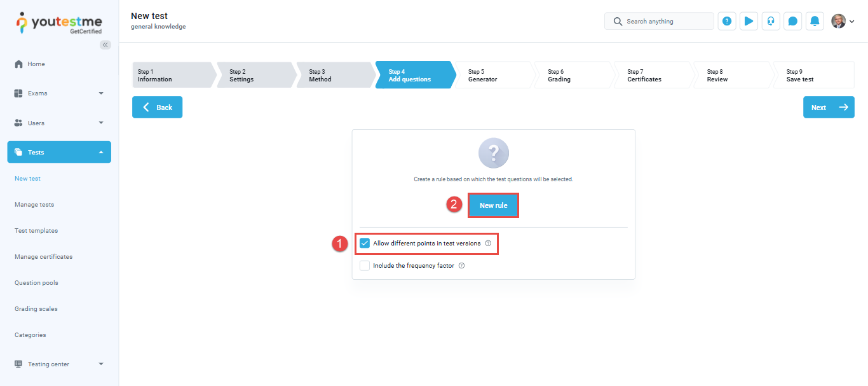Open the chat messages icon

(x=792, y=21)
